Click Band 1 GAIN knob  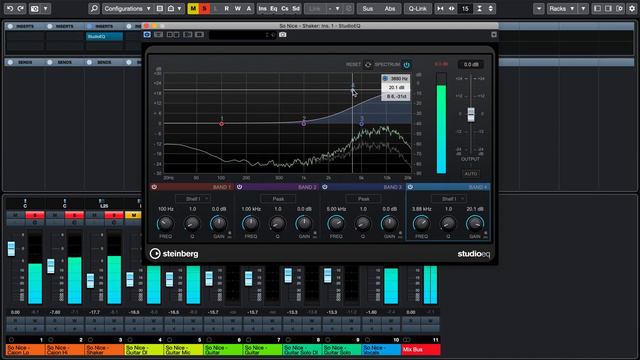[x=219, y=224]
